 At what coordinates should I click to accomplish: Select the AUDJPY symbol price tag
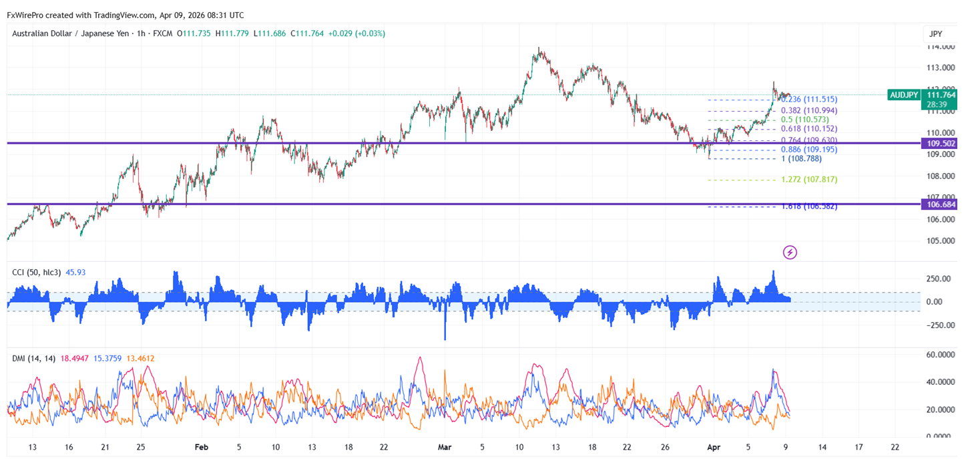click(904, 95)
